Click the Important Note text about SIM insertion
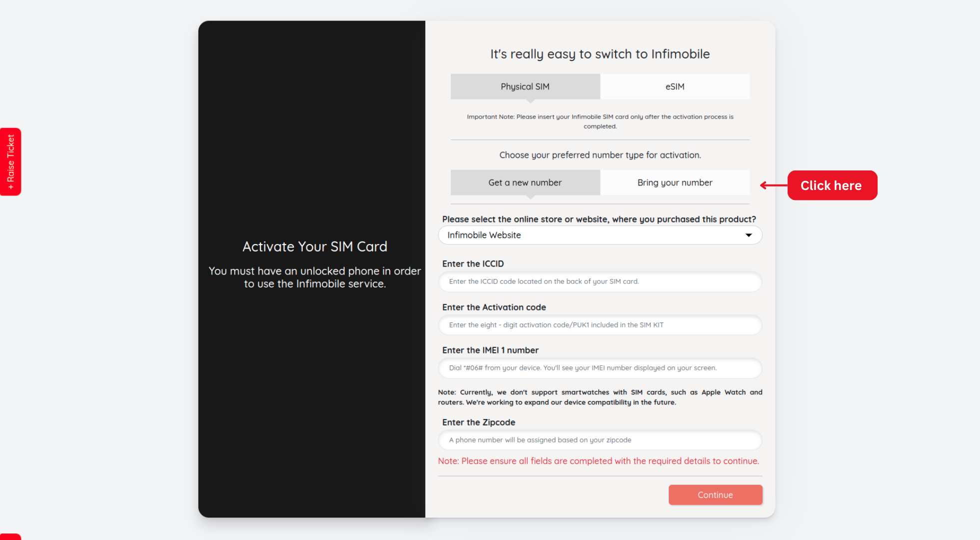 [x=600, y=121]
